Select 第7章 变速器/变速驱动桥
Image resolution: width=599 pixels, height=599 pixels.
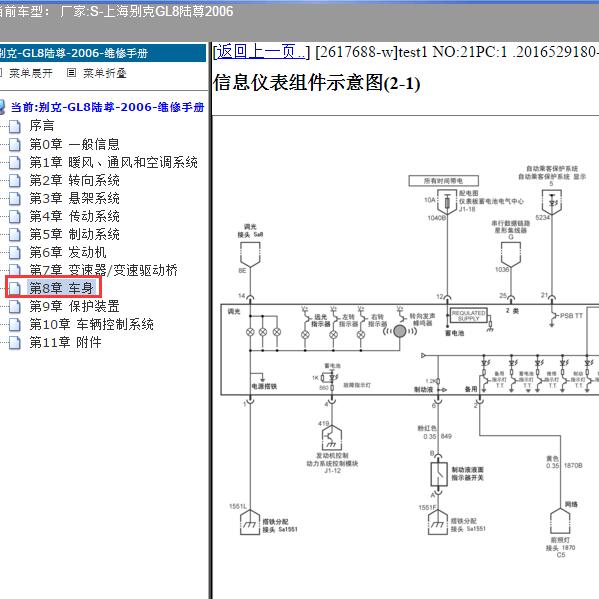tap(104, 270)
